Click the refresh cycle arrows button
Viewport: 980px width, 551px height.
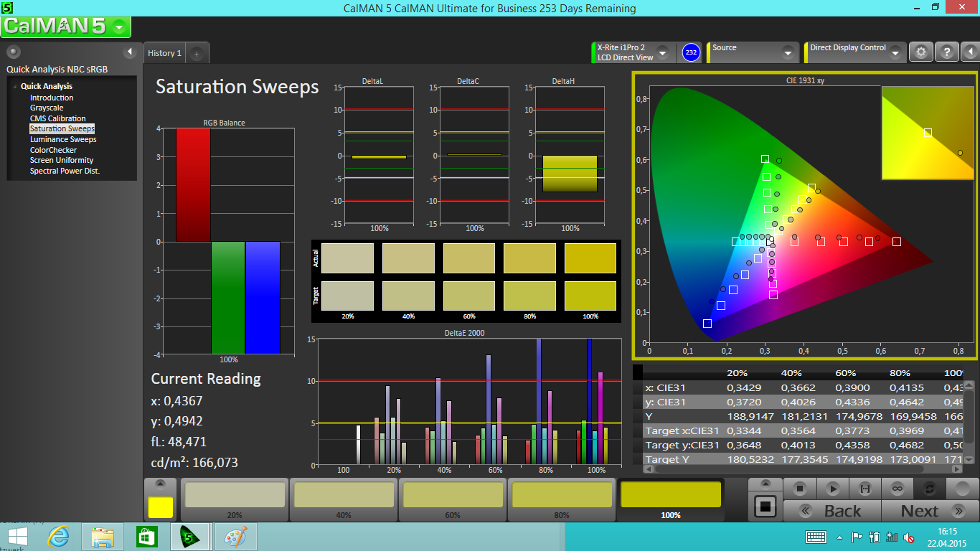(x=930, y=489)
